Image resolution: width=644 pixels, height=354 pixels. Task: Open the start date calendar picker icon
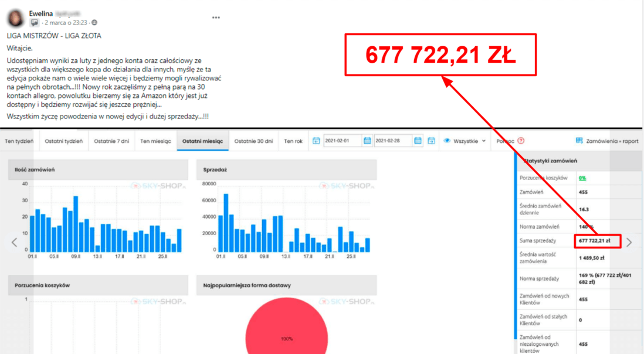pyautogui.click(x=367, y=141)
